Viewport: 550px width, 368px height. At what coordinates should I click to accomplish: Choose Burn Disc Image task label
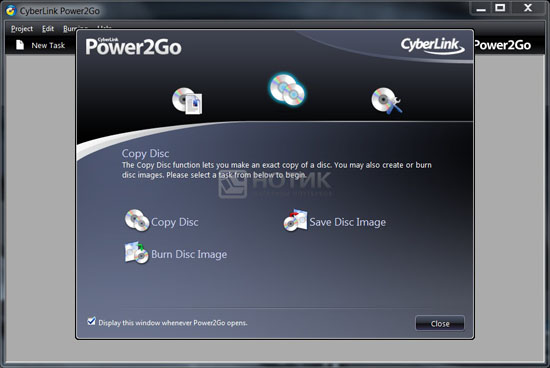click(189, 254)
